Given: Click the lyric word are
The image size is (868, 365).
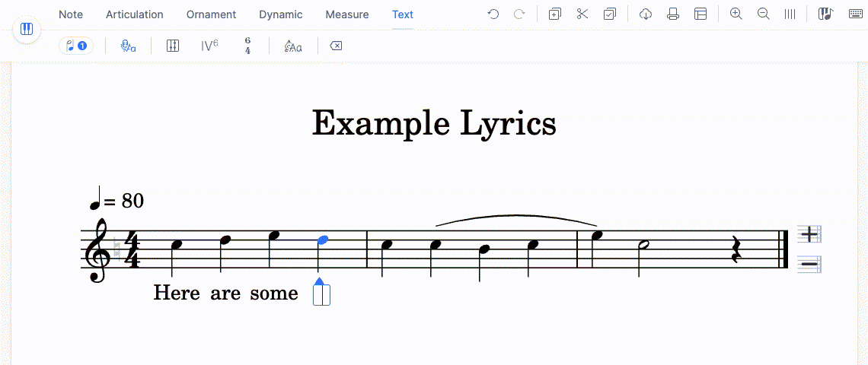Looking at the screenshot, I should tap(225, 294).
